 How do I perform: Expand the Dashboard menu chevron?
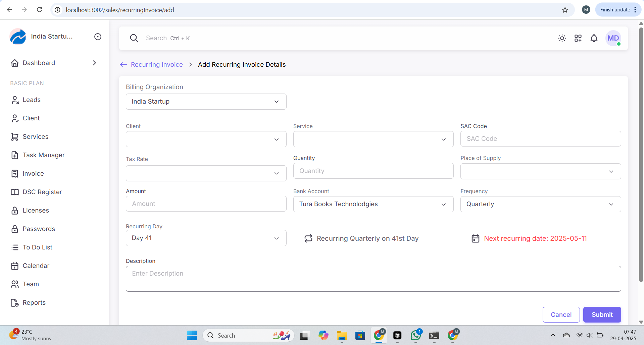tap(94, 63)
